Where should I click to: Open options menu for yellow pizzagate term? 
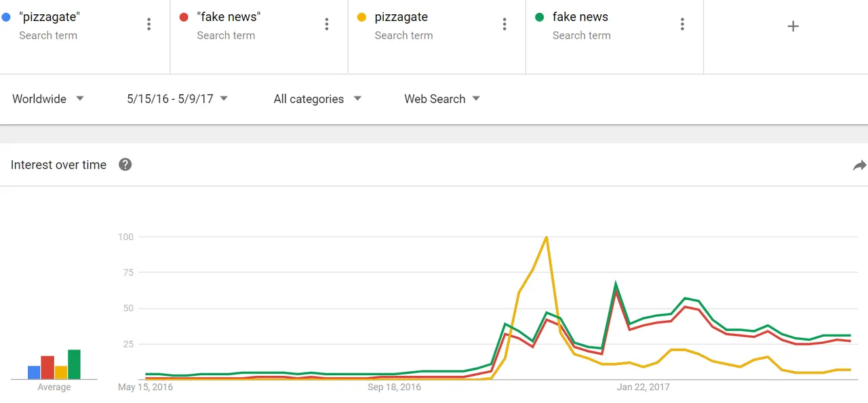[505, 25]
